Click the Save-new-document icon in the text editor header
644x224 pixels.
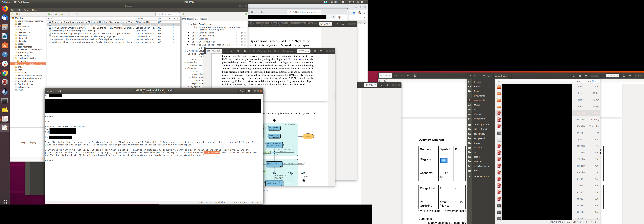60,91
